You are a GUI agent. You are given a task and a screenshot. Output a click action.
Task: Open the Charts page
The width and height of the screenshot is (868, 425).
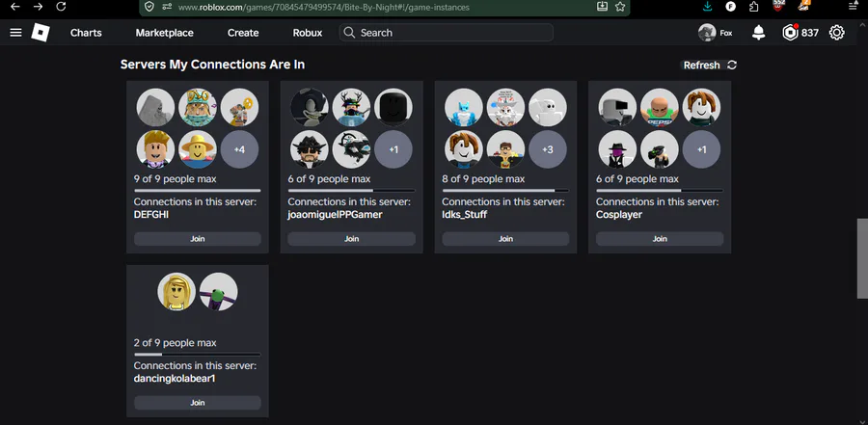click(x=86, y=33)
